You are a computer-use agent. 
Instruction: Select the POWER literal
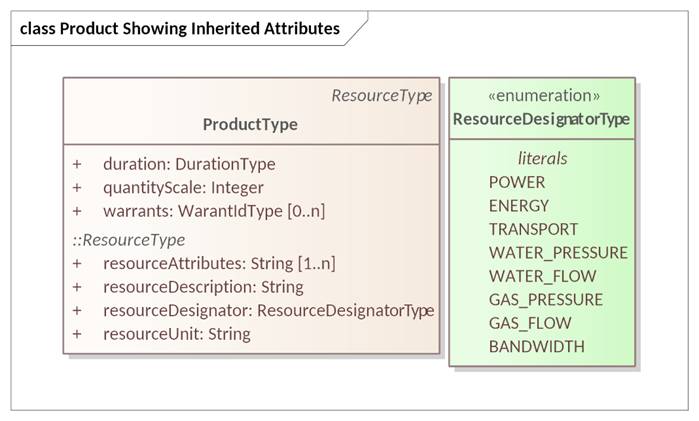tap(517, 182)
